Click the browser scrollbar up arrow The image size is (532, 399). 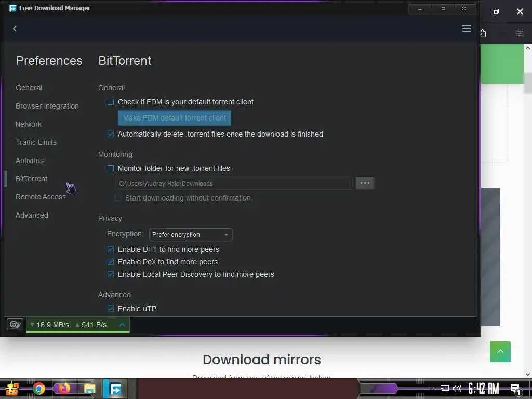click(x=528, y=48)
